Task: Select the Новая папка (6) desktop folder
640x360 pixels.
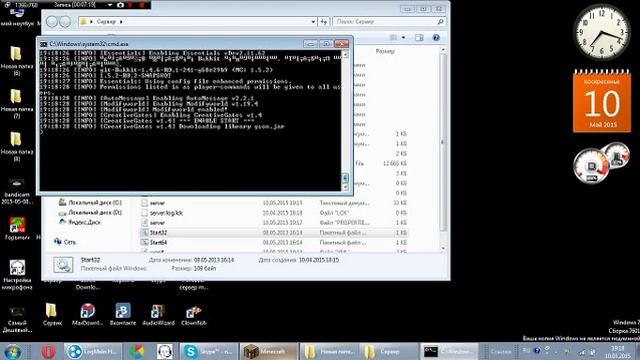Action: coord(17,61)
